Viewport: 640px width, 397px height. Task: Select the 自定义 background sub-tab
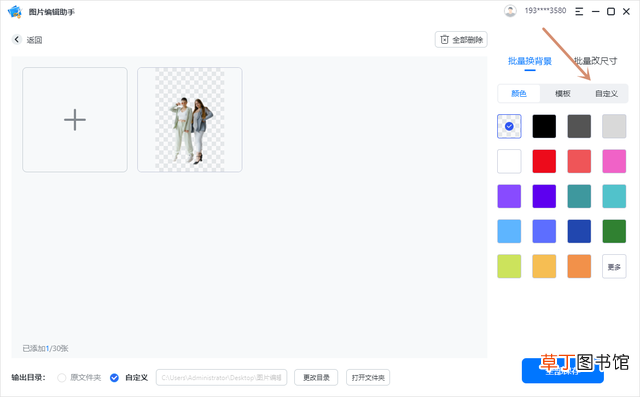click(x=606, y=93)
